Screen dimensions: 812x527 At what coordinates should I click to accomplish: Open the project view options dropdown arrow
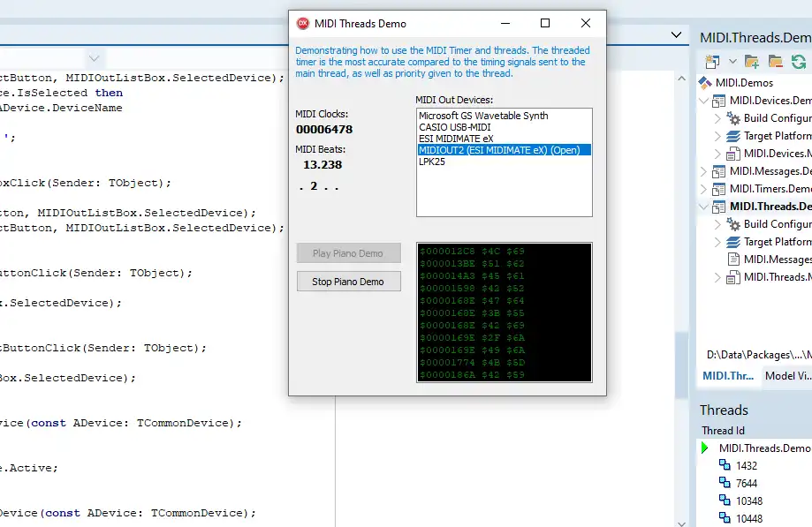pos(732,62)
